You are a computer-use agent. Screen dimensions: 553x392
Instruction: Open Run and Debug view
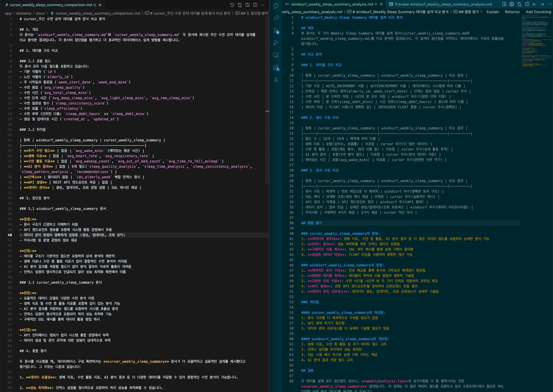(276, 43)
